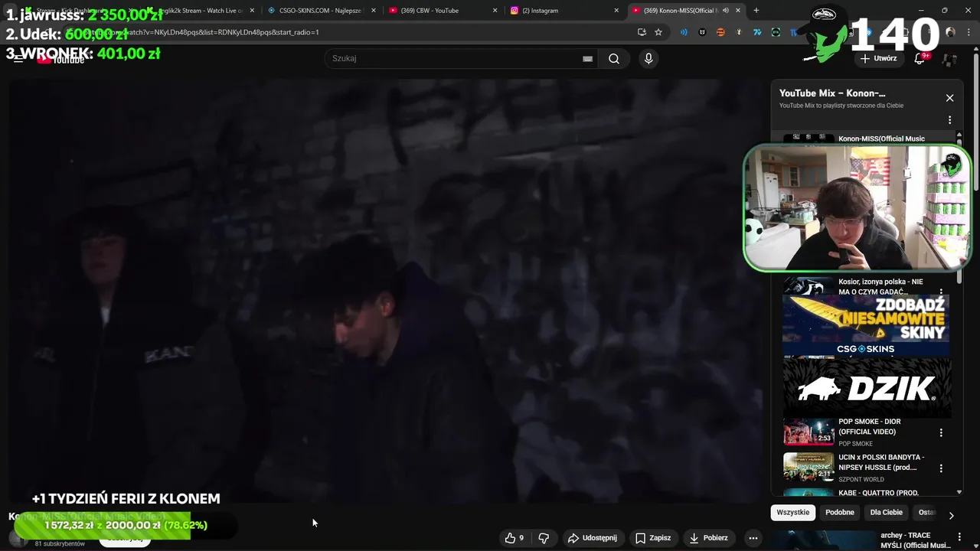The height and width of the screenshot is (551, 980).
Task: Select the Podobne filter chip
Action: pos(840,513)
